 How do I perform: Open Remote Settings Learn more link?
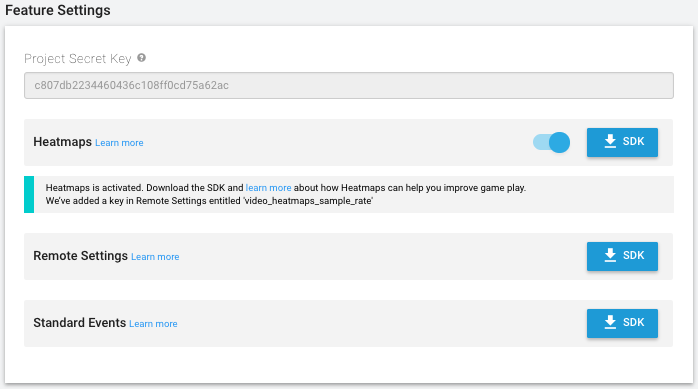(155, 257)
